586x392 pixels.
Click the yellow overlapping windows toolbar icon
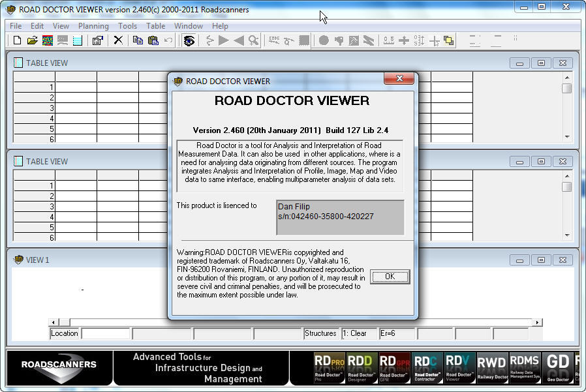tap(449, 40)
